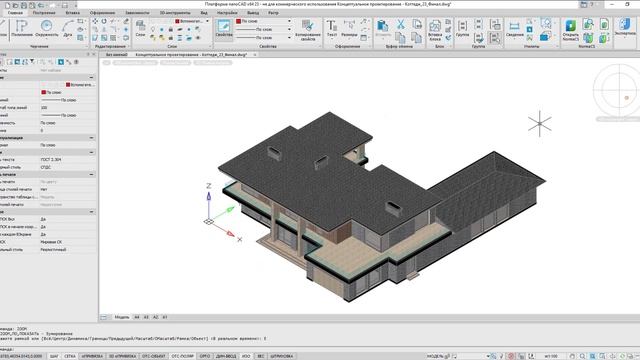The image size is (640, 360).
Task: Click the red layer color swatch in ribbon
Action: click(x=178, y=21)
